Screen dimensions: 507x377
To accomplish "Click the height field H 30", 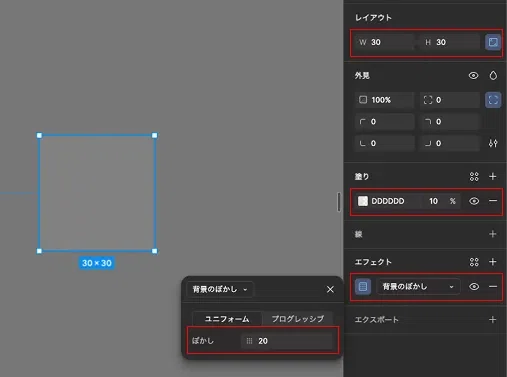I will coord(450,42).
